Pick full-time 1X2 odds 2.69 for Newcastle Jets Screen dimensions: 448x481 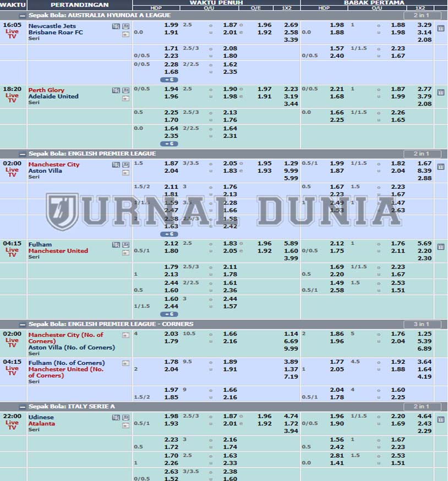(291, 25)
